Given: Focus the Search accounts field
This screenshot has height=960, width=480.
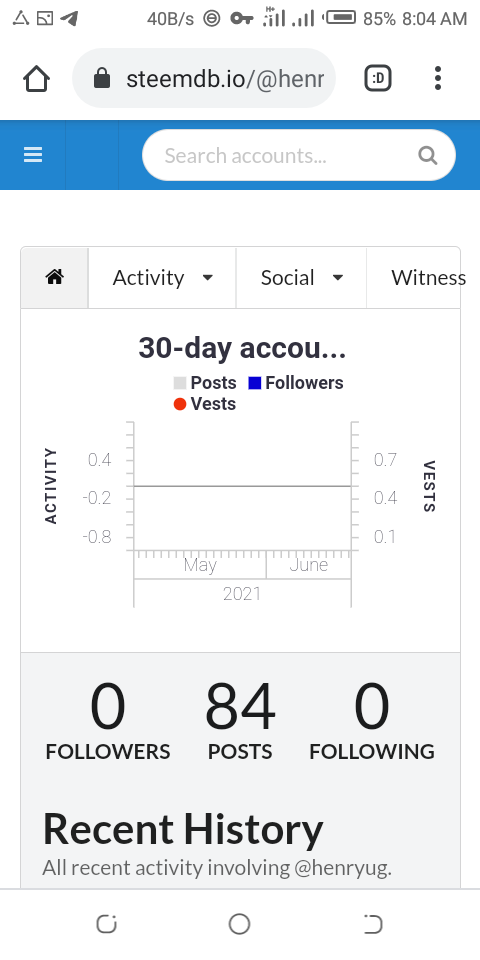Looking at the screenshot, I should pos(299,156).
